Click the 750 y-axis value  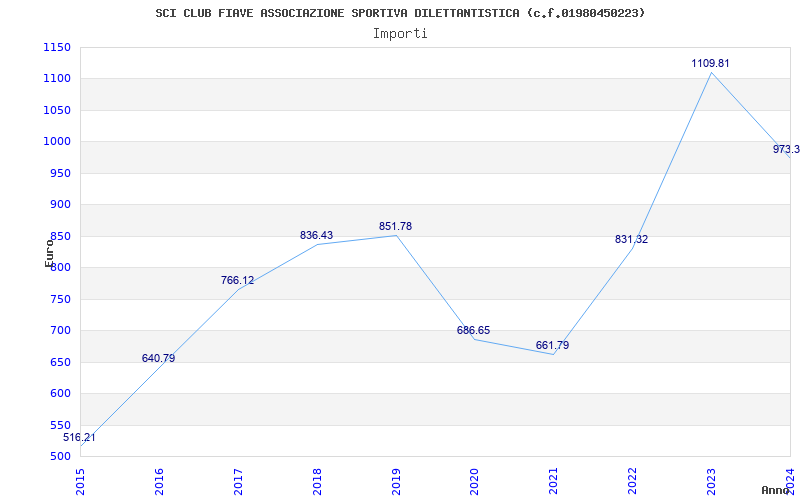click(x=60, y=299)
